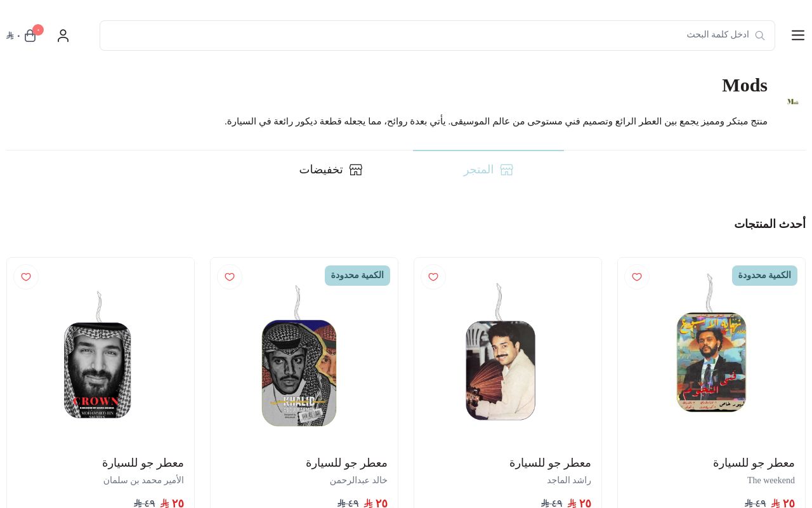
Task: Open the hamburger menu icon
Action: click(x=798, y=36)
